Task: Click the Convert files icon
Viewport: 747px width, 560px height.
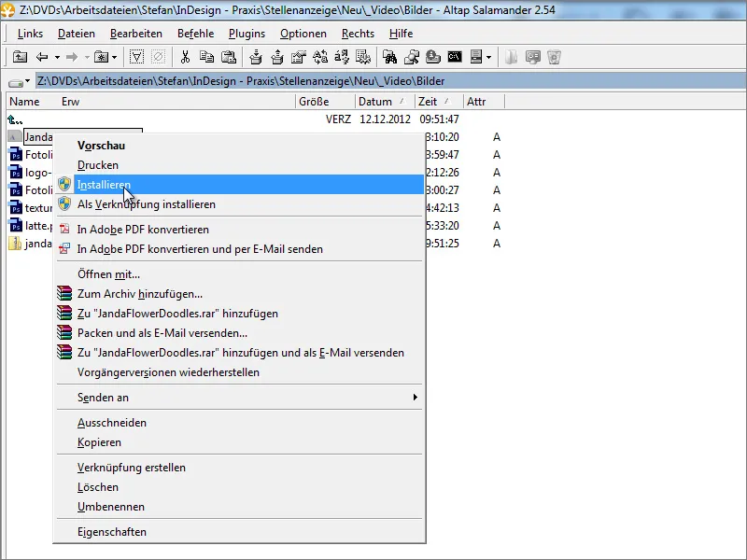Action: [x=320, y=57]
